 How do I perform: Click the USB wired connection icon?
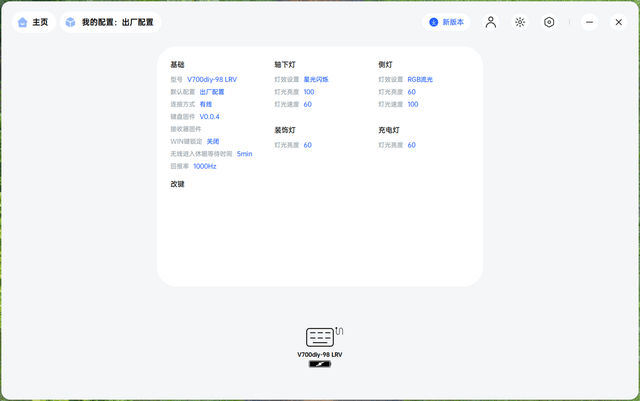339,331
